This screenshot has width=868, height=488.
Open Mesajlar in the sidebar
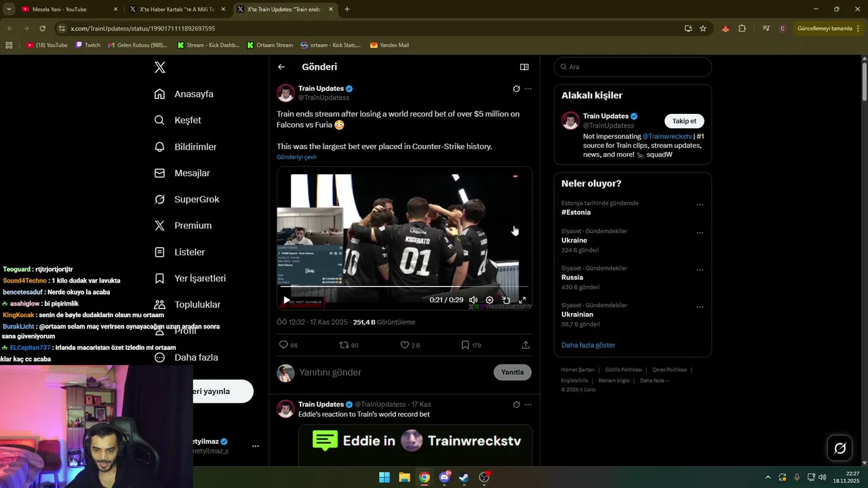tap(182, 173)
